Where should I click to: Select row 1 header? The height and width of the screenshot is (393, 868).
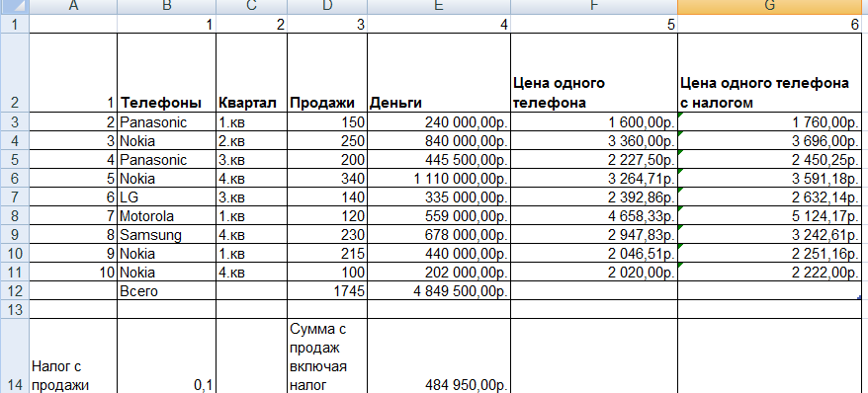14,25
